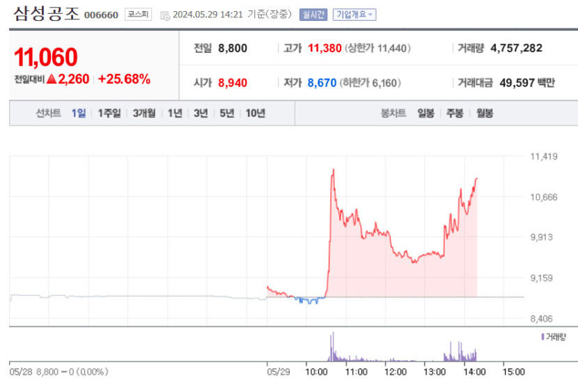Click the trading value 49,597 백만
Image resolution: width=578 pixels, height=392 pixels.
pyautogui.click(x=527, y=83)
